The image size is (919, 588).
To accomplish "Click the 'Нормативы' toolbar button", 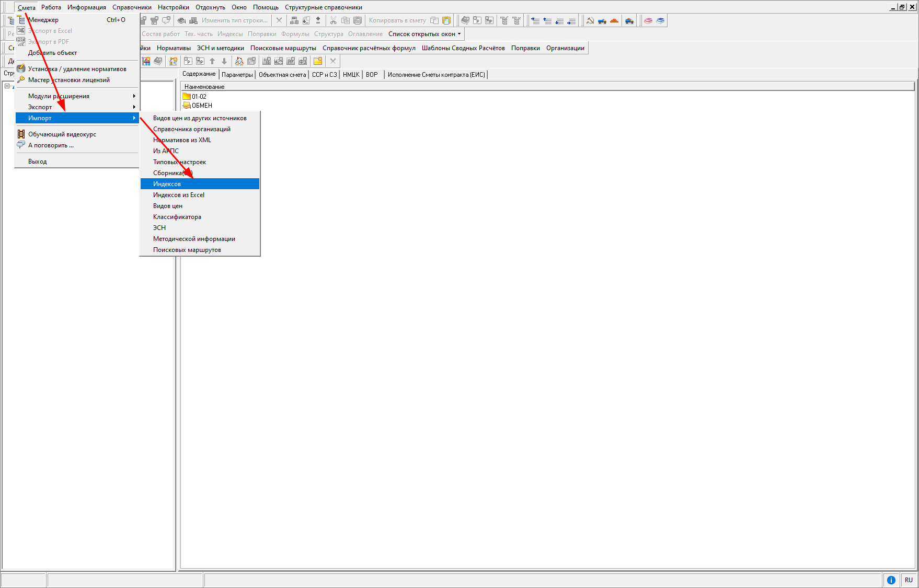I will point(174,48).
